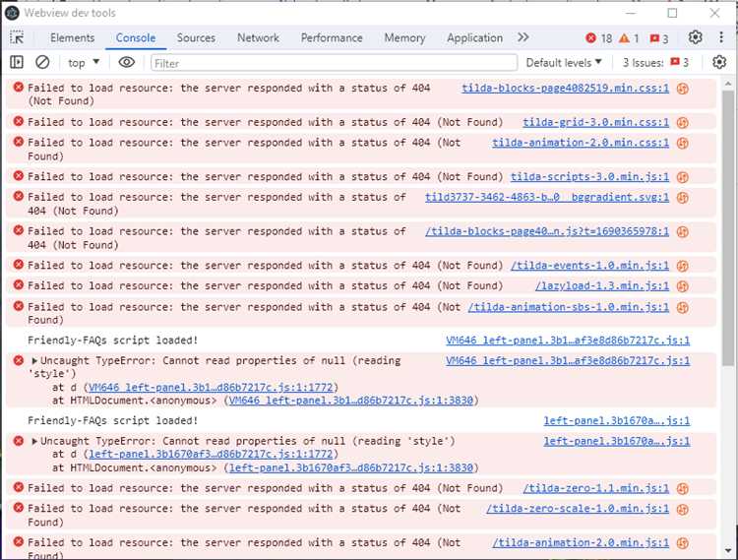Open the bggradient.svg:1 source link

click(x=547, y=197)
